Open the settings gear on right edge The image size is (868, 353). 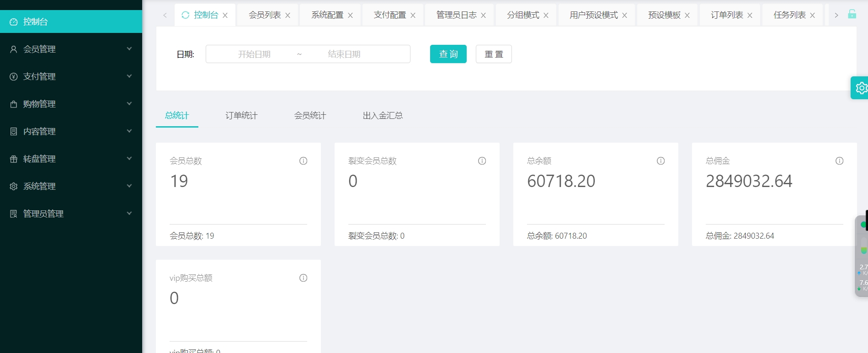(x=861, y=88)
